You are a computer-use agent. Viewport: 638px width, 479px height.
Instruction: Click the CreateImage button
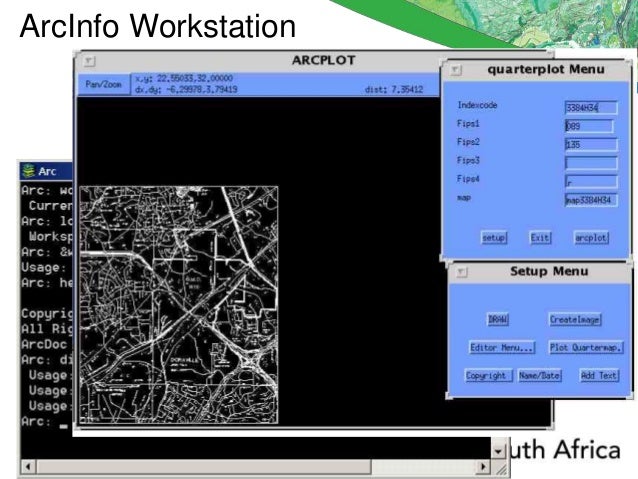point(575,319)
